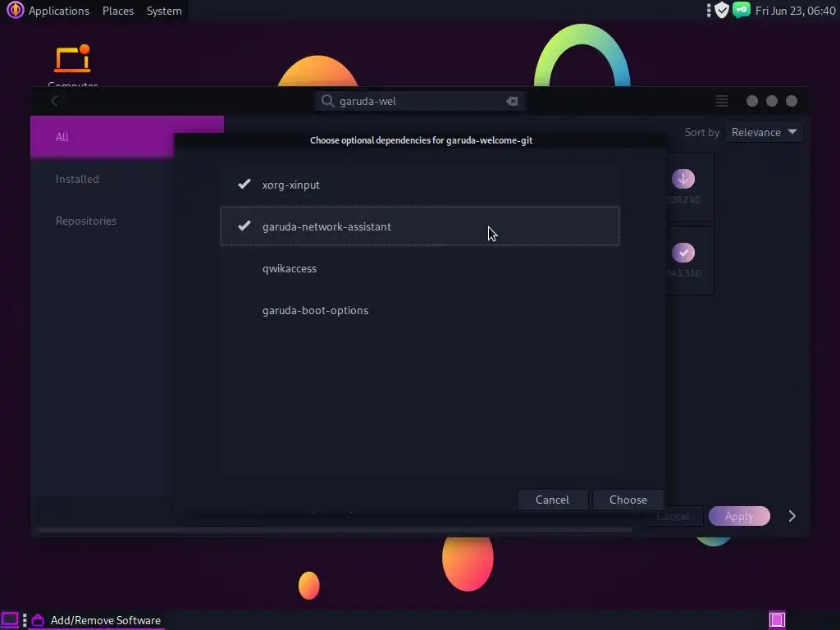Show transaction details with right chevron

[792, 516]
